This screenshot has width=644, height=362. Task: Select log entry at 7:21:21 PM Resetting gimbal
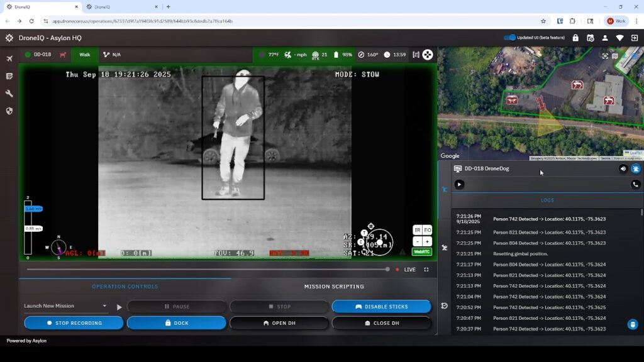click(x=547, y=254)
